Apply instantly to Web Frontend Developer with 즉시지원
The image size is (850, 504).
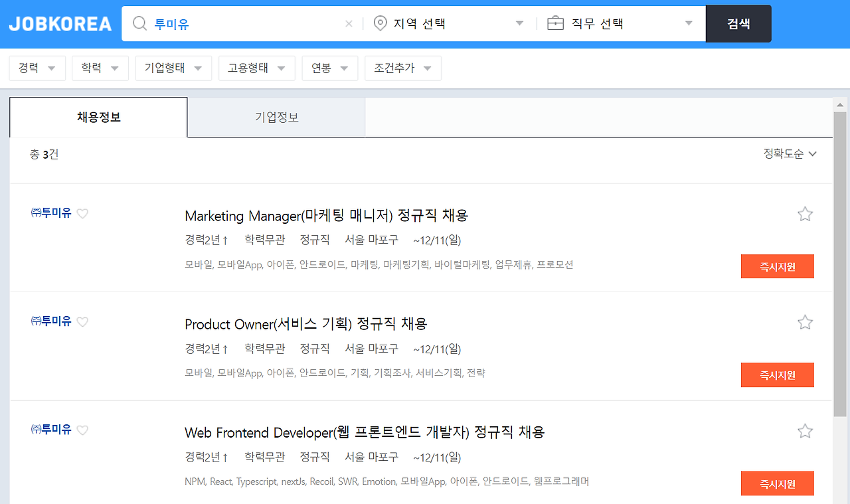point(778,483)
